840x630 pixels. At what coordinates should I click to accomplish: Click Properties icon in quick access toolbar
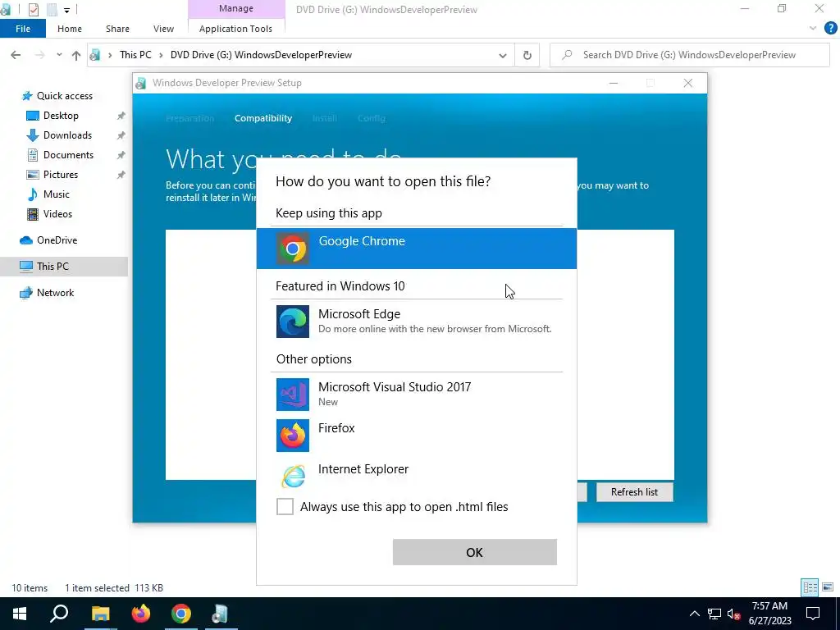coord(33,10)
